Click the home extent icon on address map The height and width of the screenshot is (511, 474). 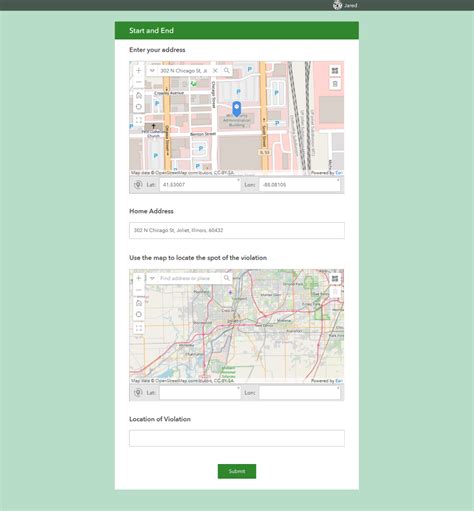pyautogui.click(x=139, y=96)
